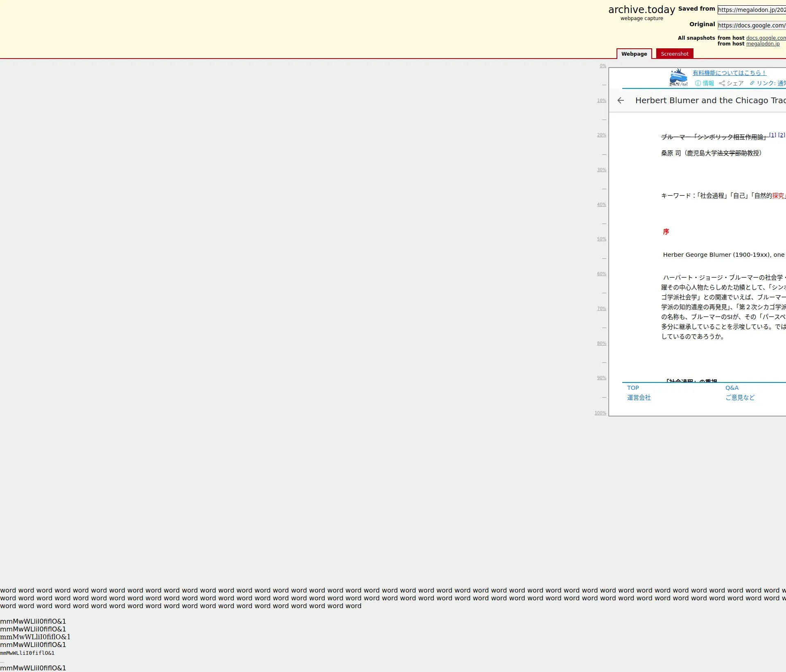The image size is (786, 672).
Task: Switch to the Screenshot tab
Action: (674, 54)
